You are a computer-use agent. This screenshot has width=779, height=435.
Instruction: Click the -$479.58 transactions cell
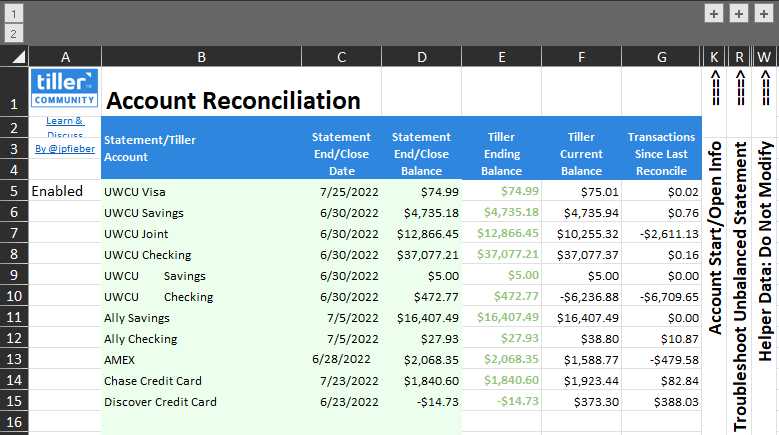coord(661,360)
